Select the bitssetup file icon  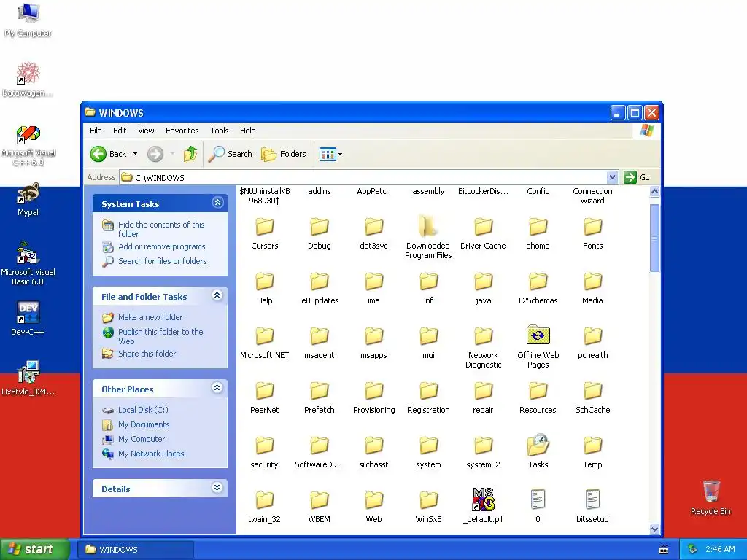coord(592,499)
